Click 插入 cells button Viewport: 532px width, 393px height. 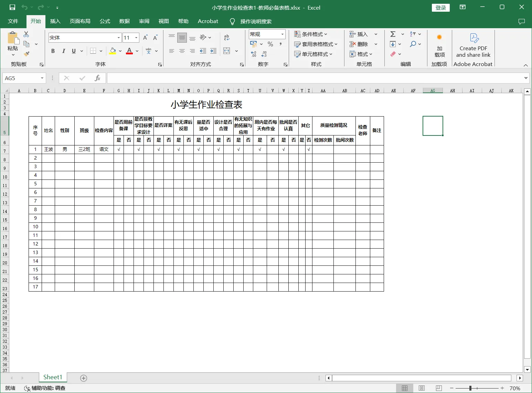point(359,34)
